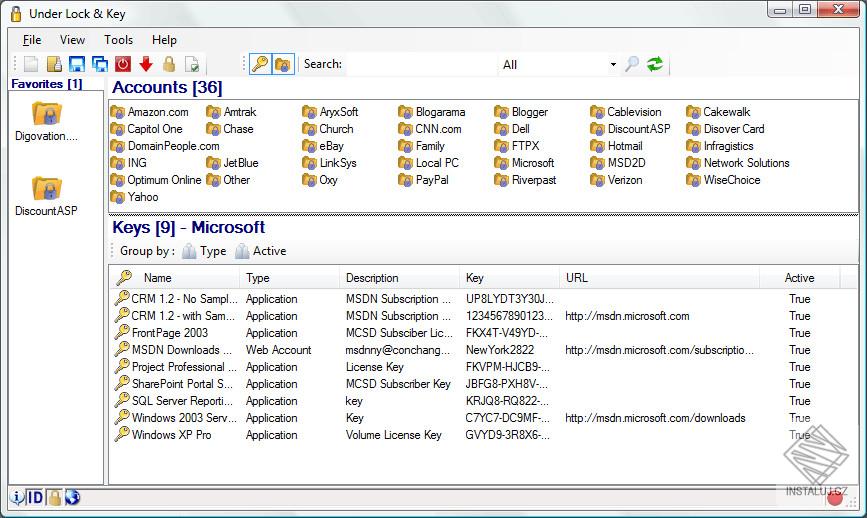The height and width of the screenshot is (518, 867).
Task: Select the Digovation favorite folder
Action: (46, 122)
